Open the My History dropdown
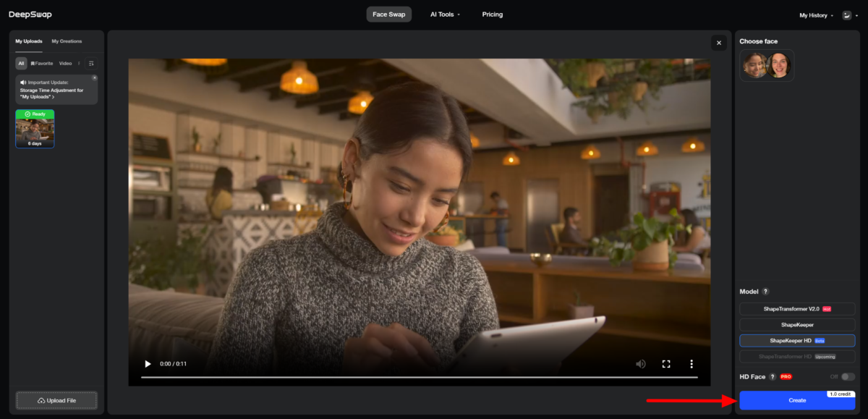The height and width of the screenshot is (419, 868). click(x=813, y=14)
